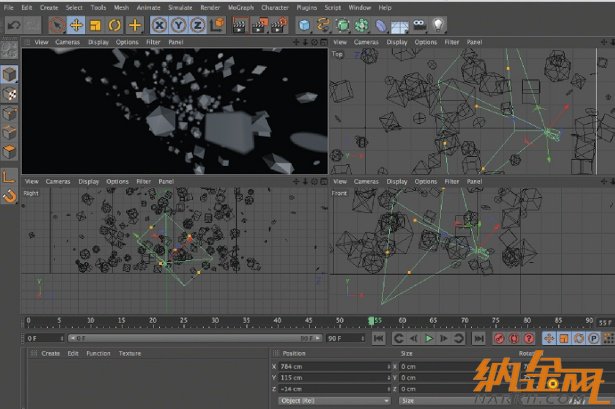The height and width of the screenshot is (409, 615).
Task: Click Make Editable icon in left sidebar
Action: pyautogui.click(x=9, y=50)
